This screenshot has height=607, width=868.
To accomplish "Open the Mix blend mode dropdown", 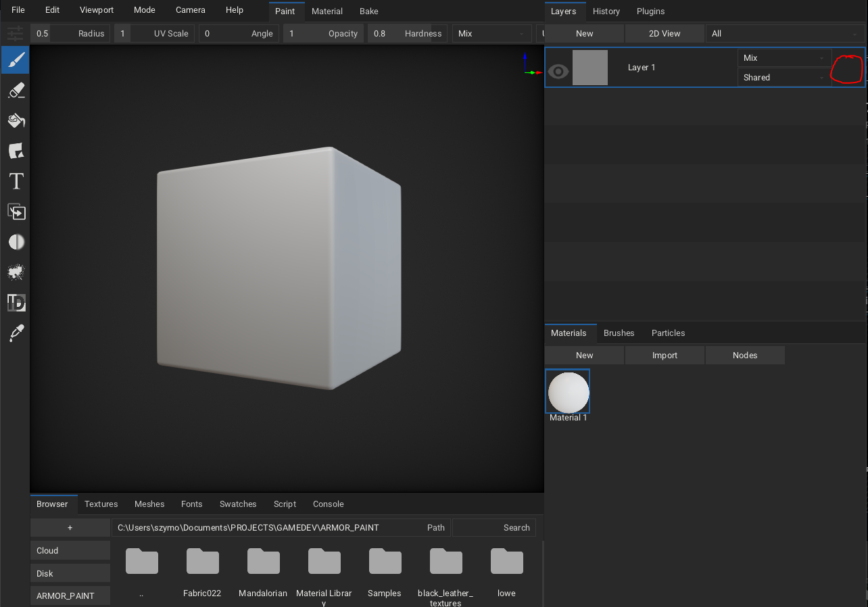I will tap(784, 57).
